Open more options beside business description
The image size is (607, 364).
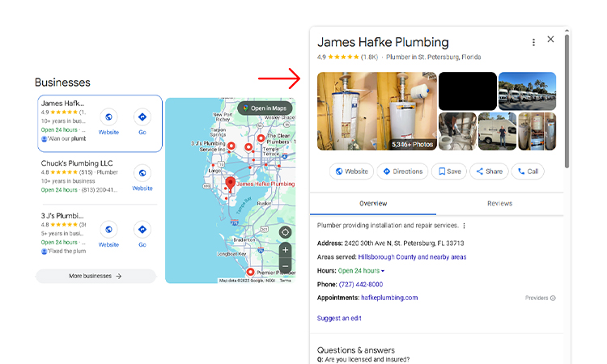point(465,226)
